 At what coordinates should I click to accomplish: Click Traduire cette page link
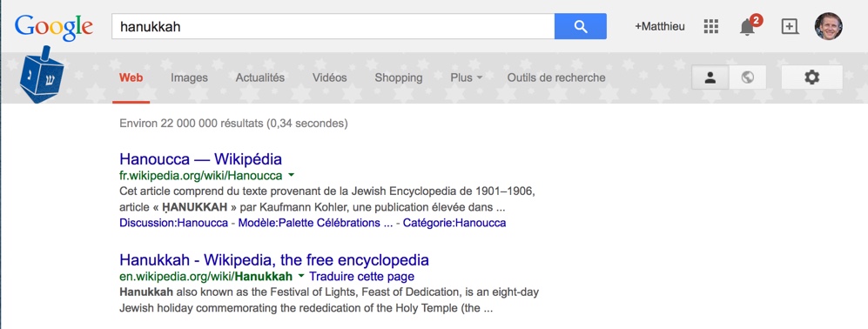coord(361,277)
